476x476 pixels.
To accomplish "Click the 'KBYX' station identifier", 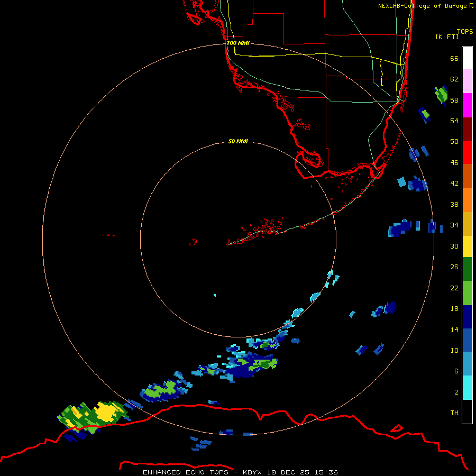I will point(252,472).
